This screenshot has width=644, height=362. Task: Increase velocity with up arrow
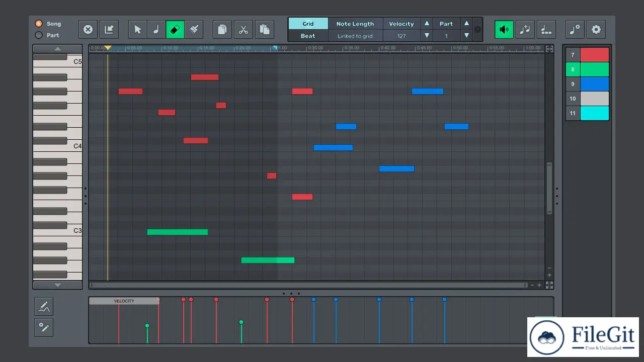coord(427,24)
